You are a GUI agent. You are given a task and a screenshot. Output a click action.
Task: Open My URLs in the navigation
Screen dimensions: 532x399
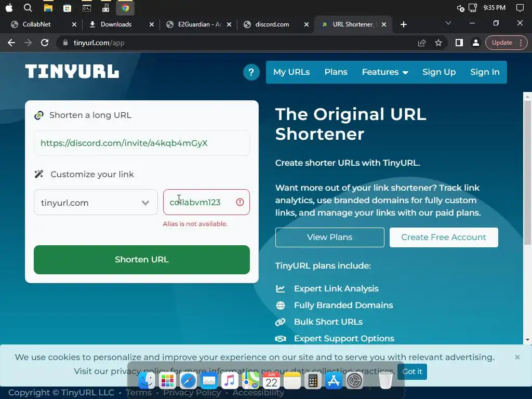[x=291, y=72]
